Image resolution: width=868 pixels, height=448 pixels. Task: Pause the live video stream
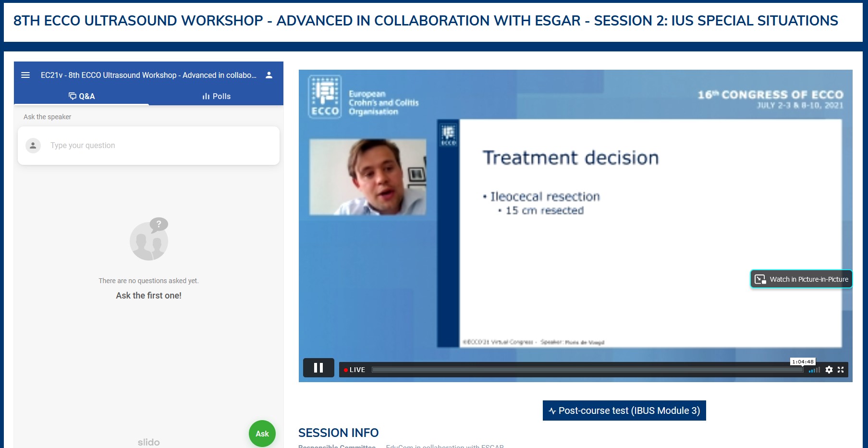[x=318, y=368]
